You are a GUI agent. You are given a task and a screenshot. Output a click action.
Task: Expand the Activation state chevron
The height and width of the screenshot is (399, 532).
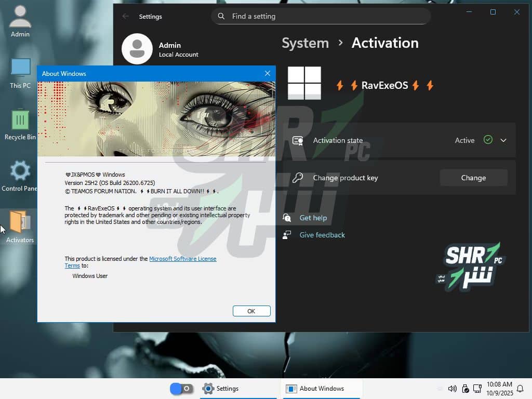(x=503, y=140)
